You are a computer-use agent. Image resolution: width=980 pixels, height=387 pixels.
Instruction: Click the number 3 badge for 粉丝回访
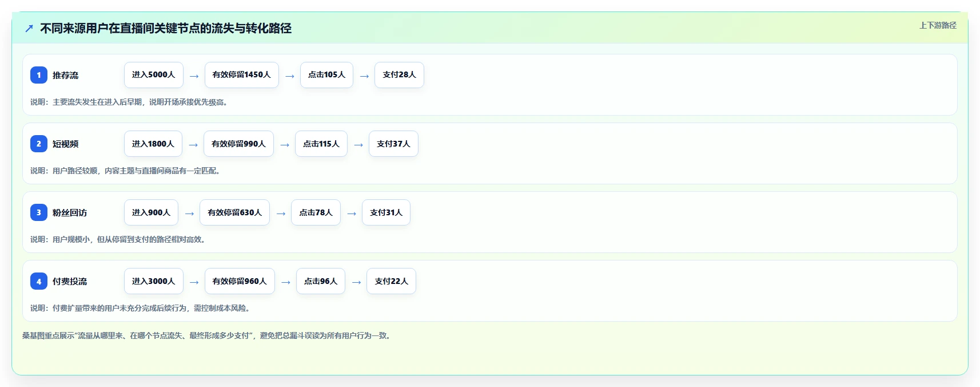39,212
